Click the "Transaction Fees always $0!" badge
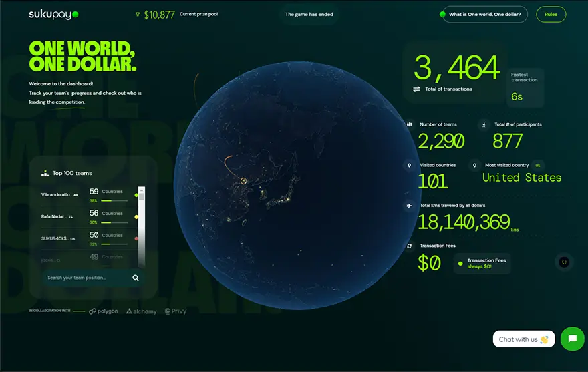 coord(482,263)
